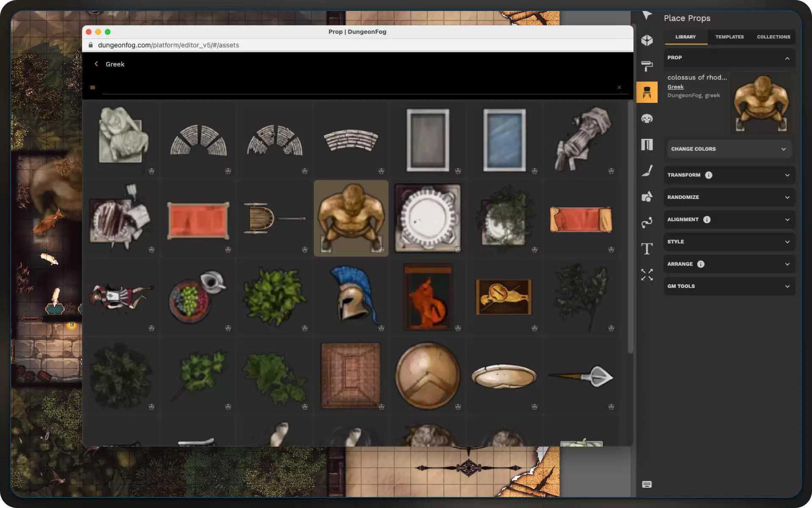Image resolution: width=812 pixels, height=508 pixels.
Task: Switch to the Templates tab
Action: (x=730, y=37)
